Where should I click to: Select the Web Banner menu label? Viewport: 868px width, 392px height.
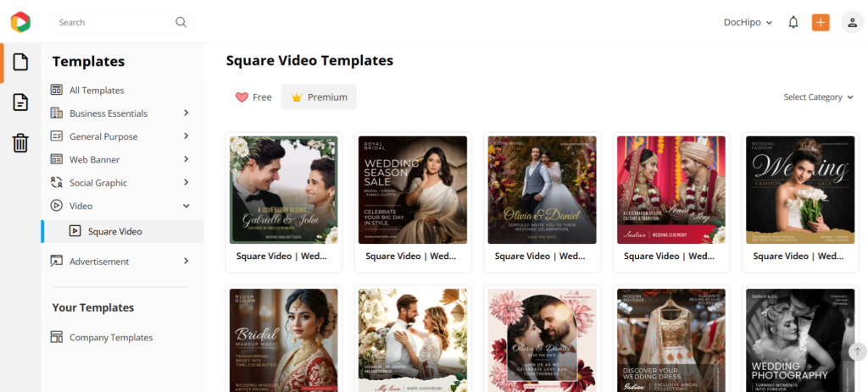(x=95, y=160)
